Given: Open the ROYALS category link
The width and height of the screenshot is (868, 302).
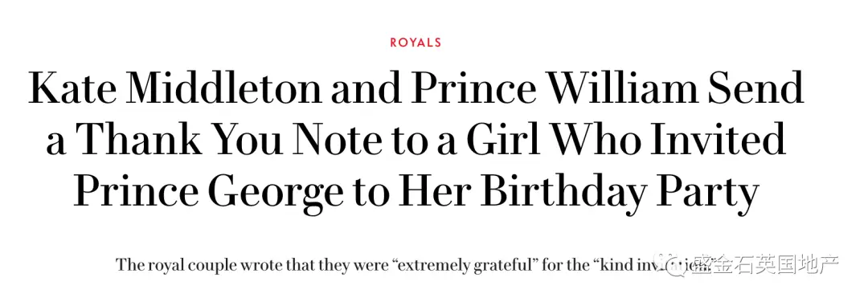Looking at the screenshot, I should pyautogui.click(x=416, y=43).
